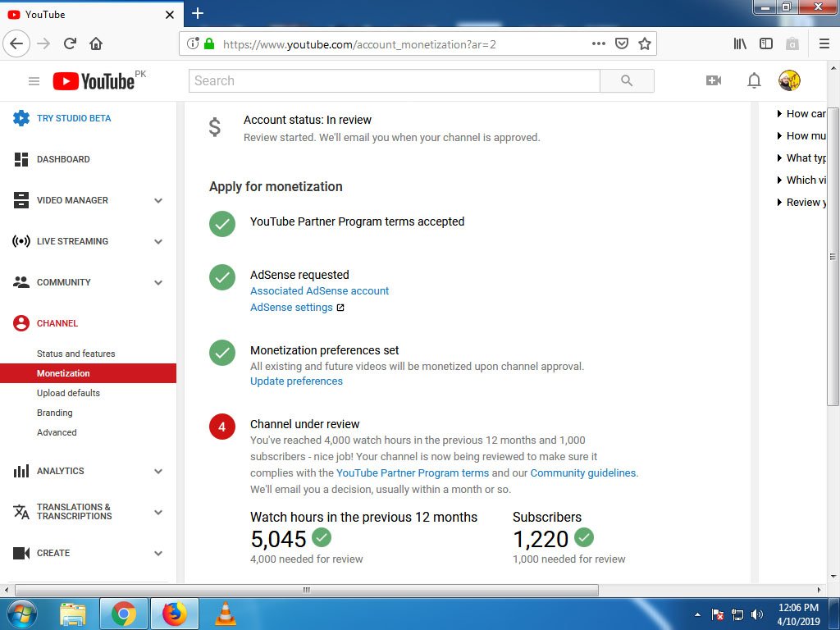This screenshot has height=630, width=840.
Task: Click the forward navigation arrow
Action: (43, 43)
